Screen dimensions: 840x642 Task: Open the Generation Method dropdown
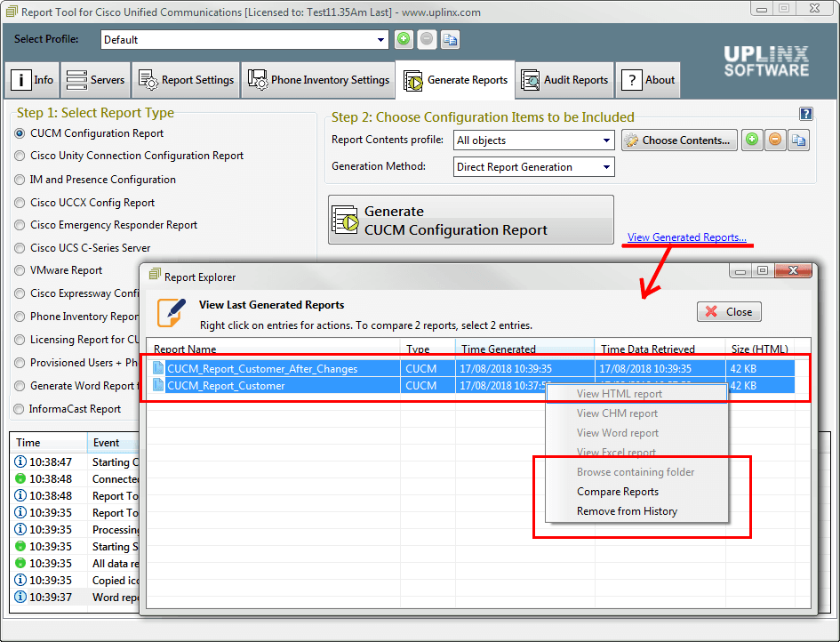pyautogui.click(x=605, y=166)
